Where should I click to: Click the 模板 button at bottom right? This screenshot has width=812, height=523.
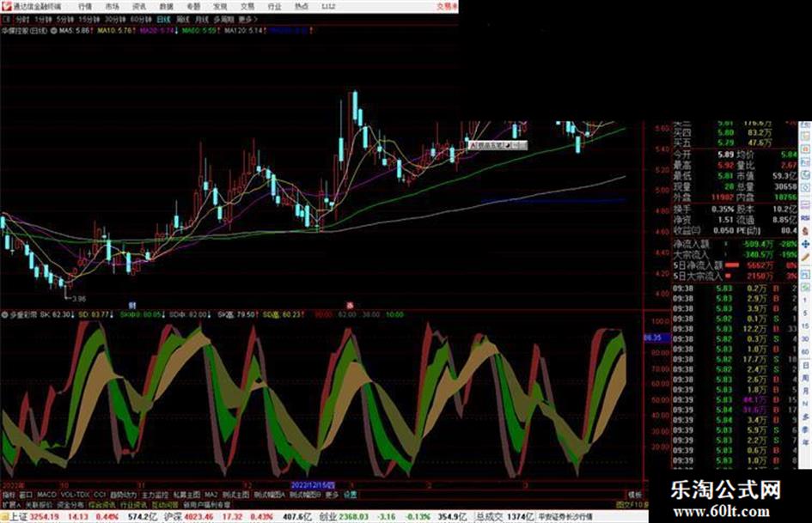(x=635, y=495)
